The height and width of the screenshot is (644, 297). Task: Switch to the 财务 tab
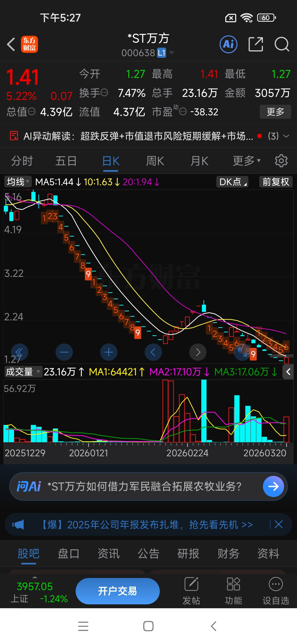229,554
